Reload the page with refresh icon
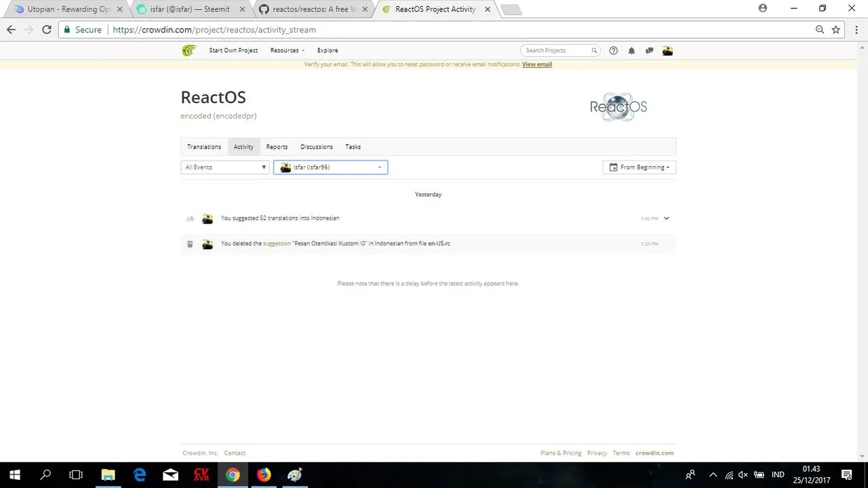 (47, 30)
